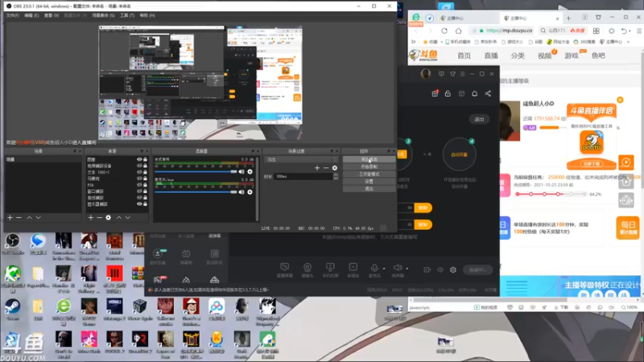Open the 帮助(H) menu in OBS

(147, 15)
